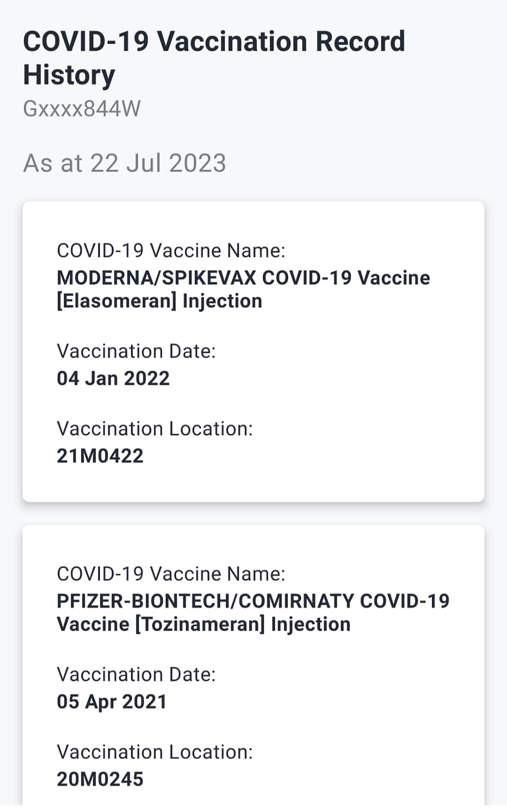Click the word [Tozinameran] in second card
507x812 pixels.
[200, 624]
